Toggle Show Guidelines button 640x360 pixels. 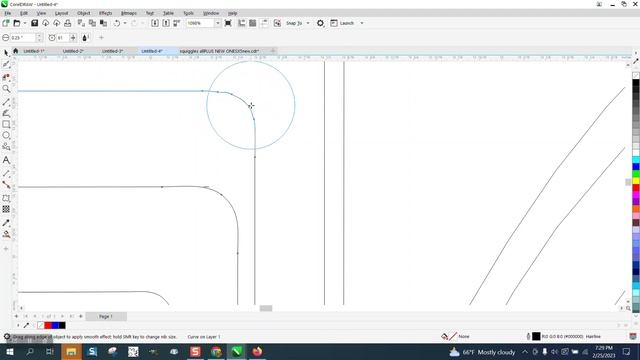264,23
